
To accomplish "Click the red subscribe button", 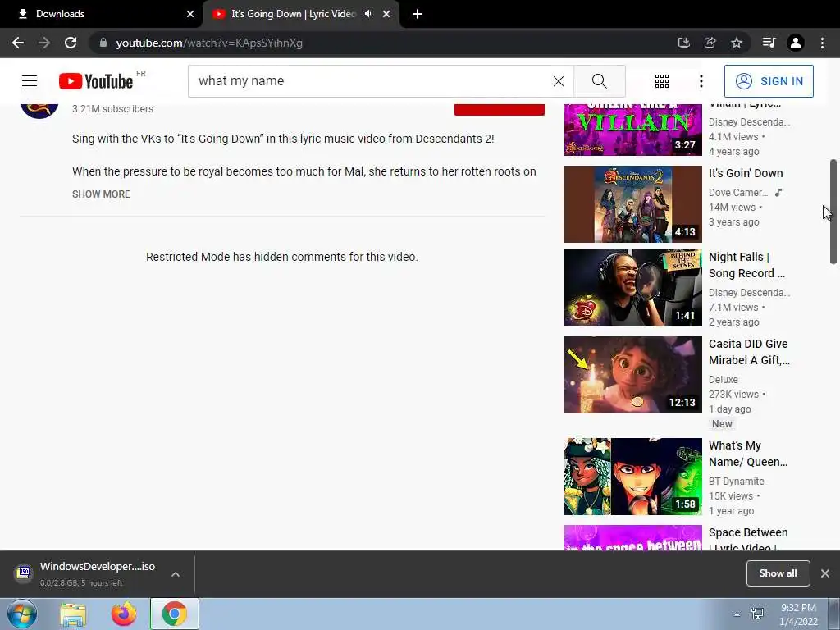I will pos(500,109).
